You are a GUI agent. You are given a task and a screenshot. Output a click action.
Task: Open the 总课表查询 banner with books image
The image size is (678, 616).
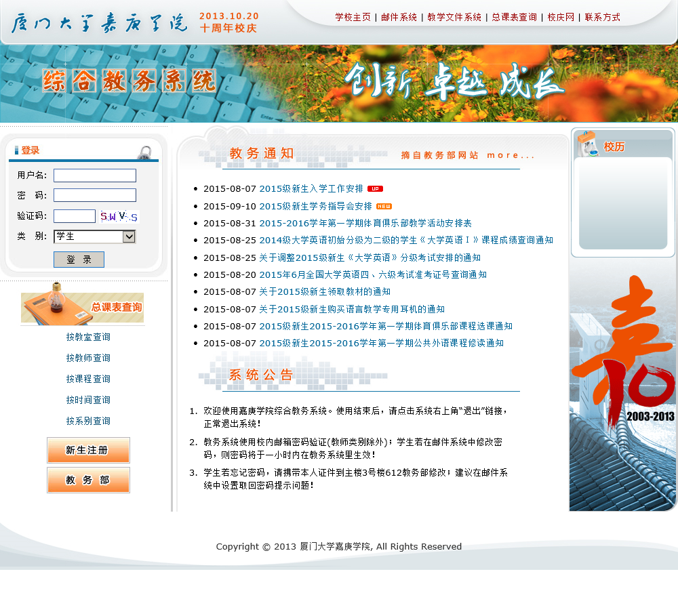click(x=82, y=304)
